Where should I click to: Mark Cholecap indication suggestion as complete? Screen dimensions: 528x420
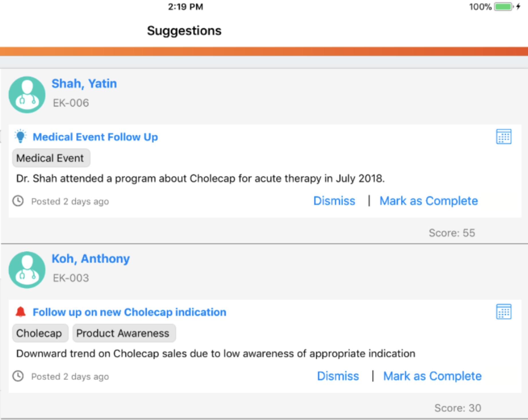coord(432,376)
